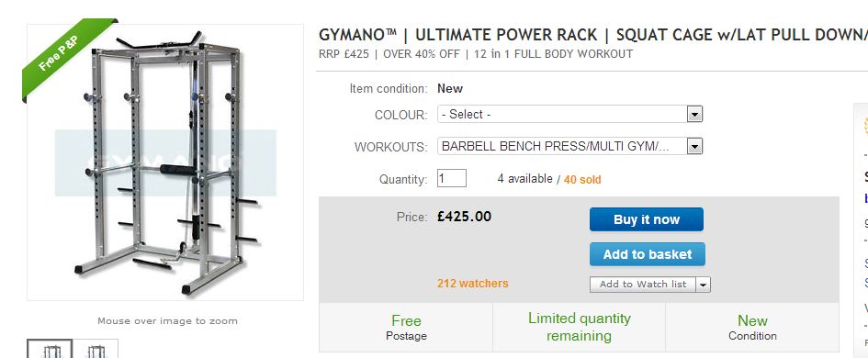The height and width of the screenshot is (358, 868).
Task: Click the GYMANO watermark on image
Action: [165, 162]
